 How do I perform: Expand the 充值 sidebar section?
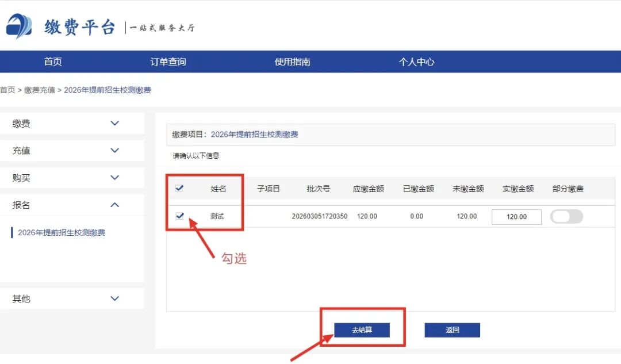[114, 151]
